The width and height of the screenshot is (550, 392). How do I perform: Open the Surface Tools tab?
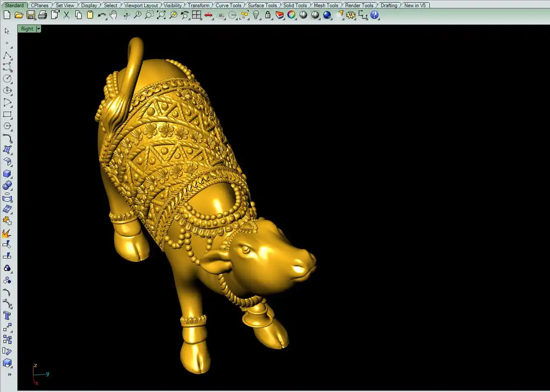(x=262, y=5)
